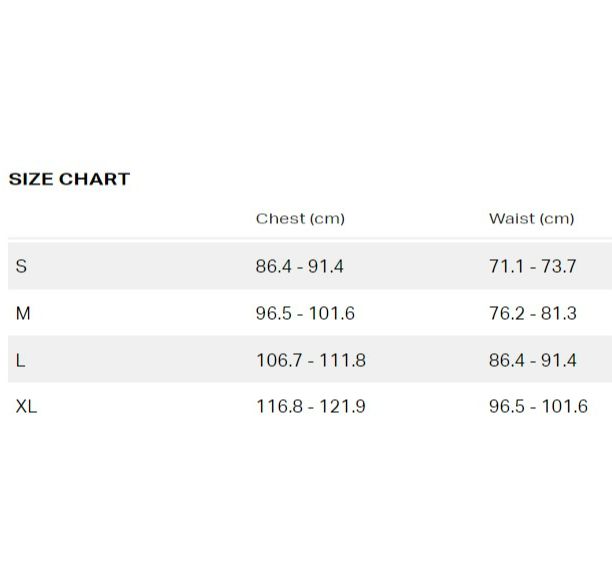Click the 121.9 maximum chest value for XL

pos(342,407)
